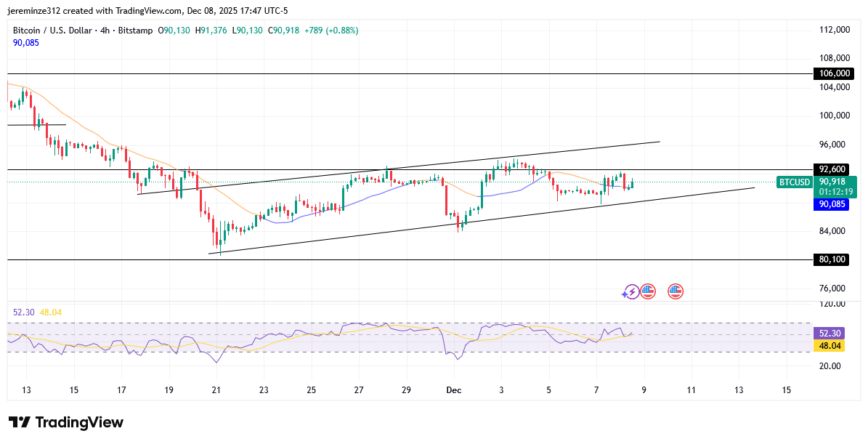Select the Dec label on the time axis
The width and height of the screenshot is (868, 444).
454,390
